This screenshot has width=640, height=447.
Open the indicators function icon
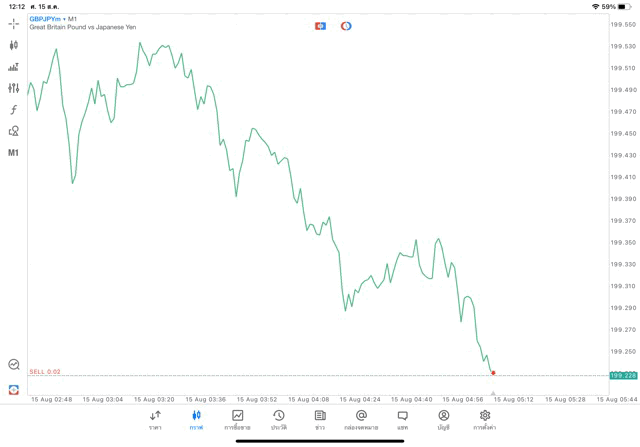point(14,110)
